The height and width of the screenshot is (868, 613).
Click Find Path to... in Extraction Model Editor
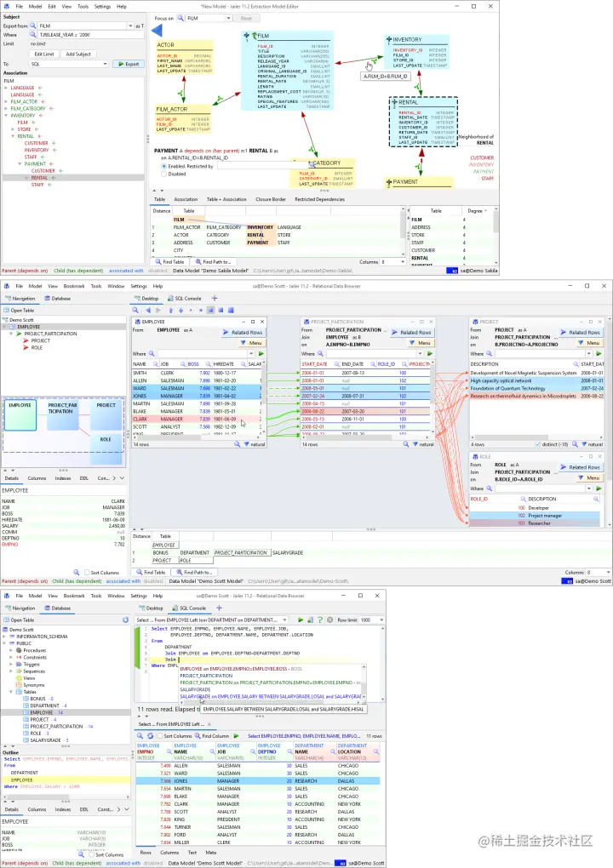[x=213, y=262]
